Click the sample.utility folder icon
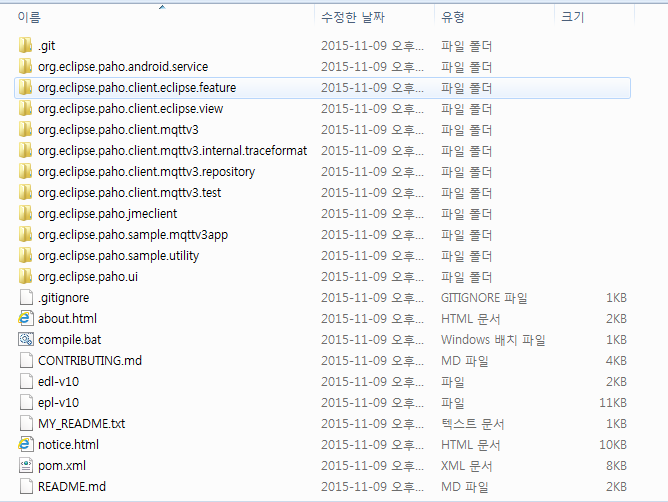 pyautogui.click(x=26, y=256)
